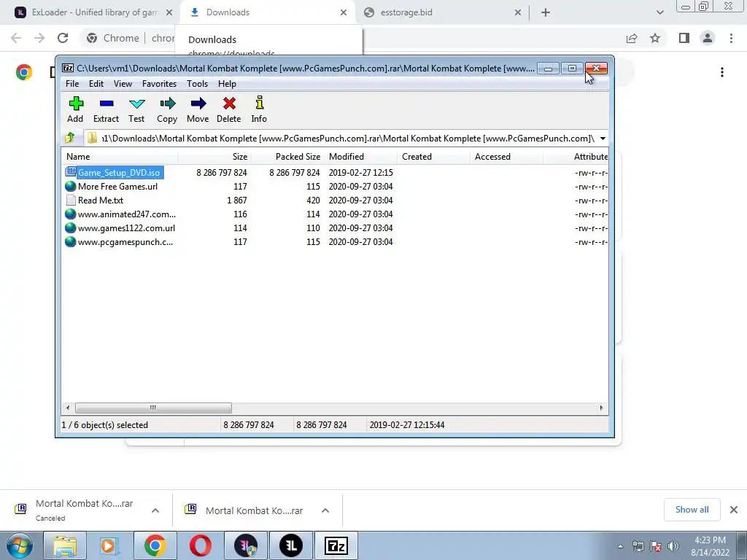747x560 pixels.
Task: Open a new Chrome tab
Action: [546, 12]
